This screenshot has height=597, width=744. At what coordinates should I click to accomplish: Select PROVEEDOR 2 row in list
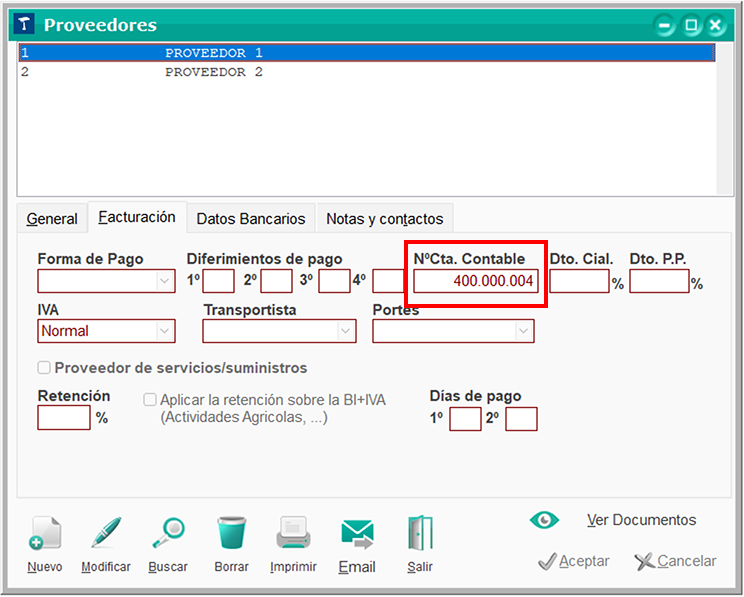(x=367, y=72)
